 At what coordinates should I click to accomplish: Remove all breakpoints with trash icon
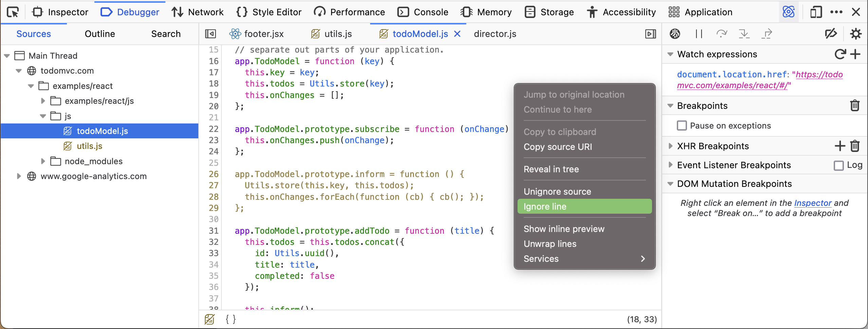tap(855, 106)
